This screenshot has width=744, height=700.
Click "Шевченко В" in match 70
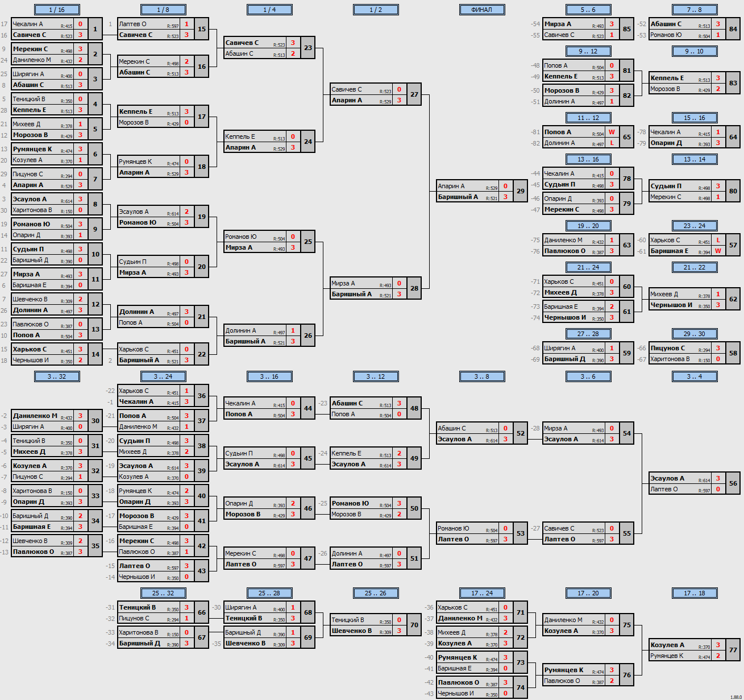[x=352, y=631]
